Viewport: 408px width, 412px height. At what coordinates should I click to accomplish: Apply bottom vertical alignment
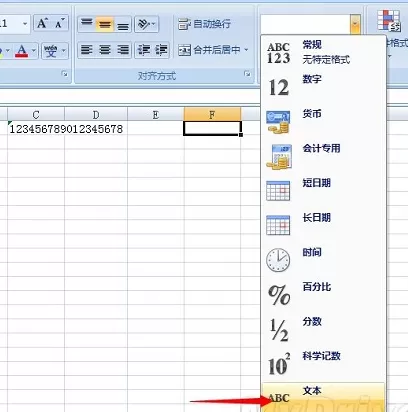(x=123, y=24)
